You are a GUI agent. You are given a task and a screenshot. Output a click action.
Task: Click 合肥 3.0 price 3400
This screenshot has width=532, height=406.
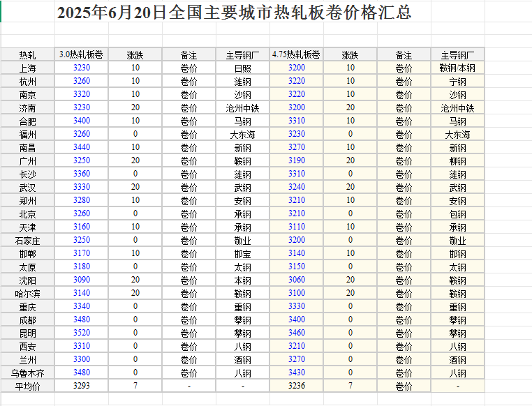tap(82, 121)
